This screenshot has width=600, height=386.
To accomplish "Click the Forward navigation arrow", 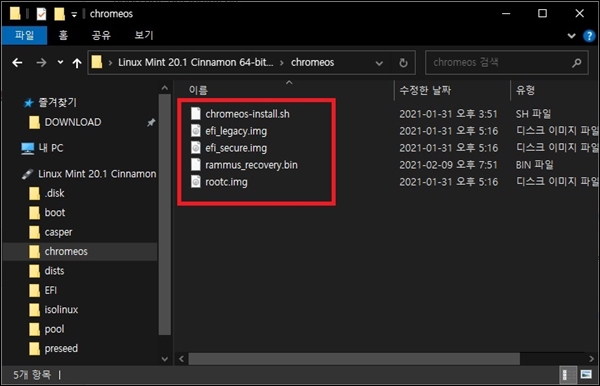I will click(41, 63).
